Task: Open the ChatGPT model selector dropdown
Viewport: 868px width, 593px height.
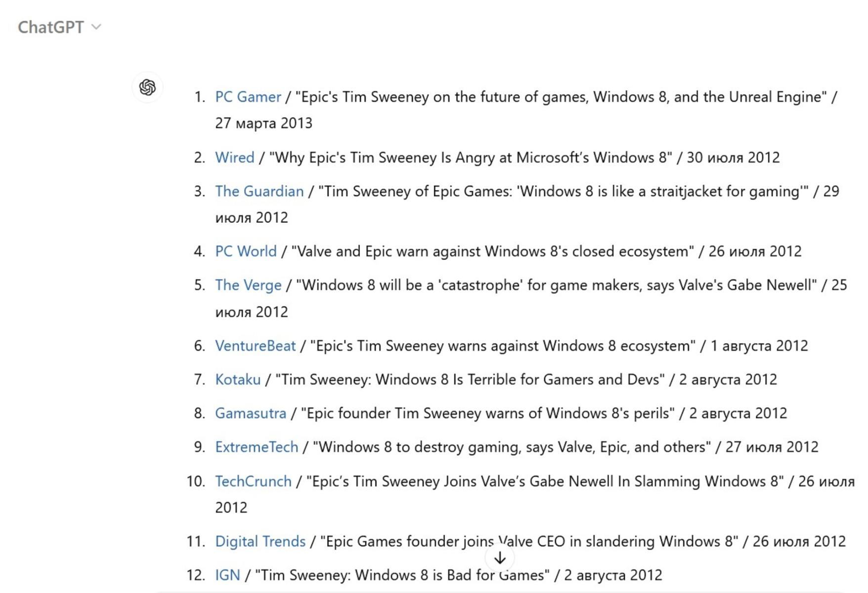Action: point(59,27)
